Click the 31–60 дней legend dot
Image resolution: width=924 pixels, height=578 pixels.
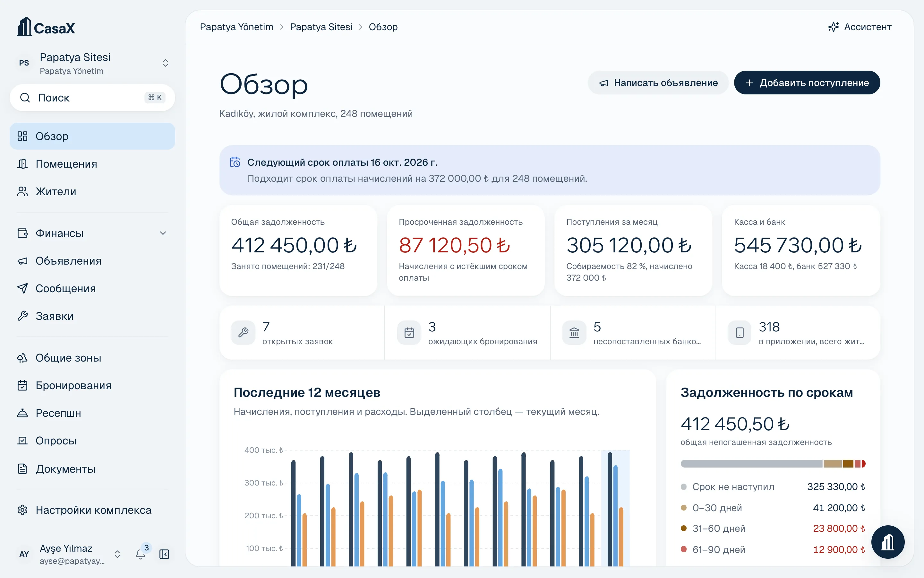684,528
